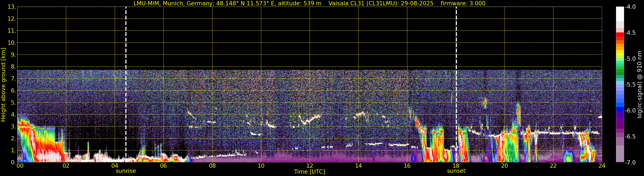Click the 'Height above ground [km]' axis title
The height and width of the screenshot is (176, 644).
pos(3,85)
